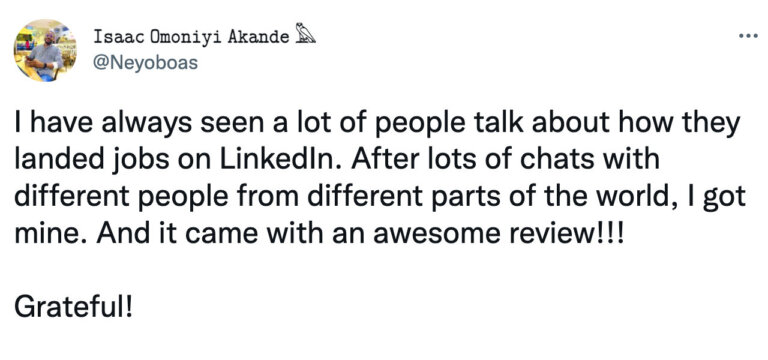The image size is (768, 360).
Task: Click the tweet's first line about people talk
Action: pyautogui.click(x=376, y=124)
